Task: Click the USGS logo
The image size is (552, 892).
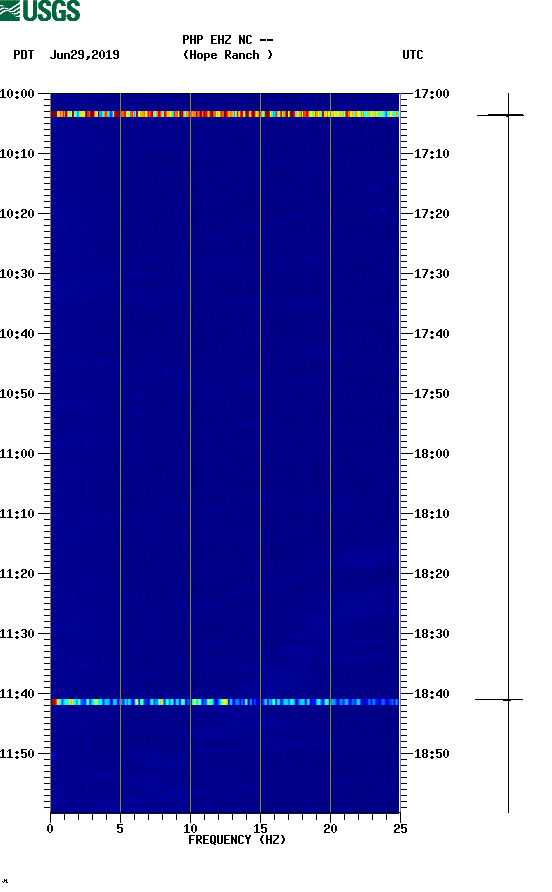Action: (x=40, y=10)
